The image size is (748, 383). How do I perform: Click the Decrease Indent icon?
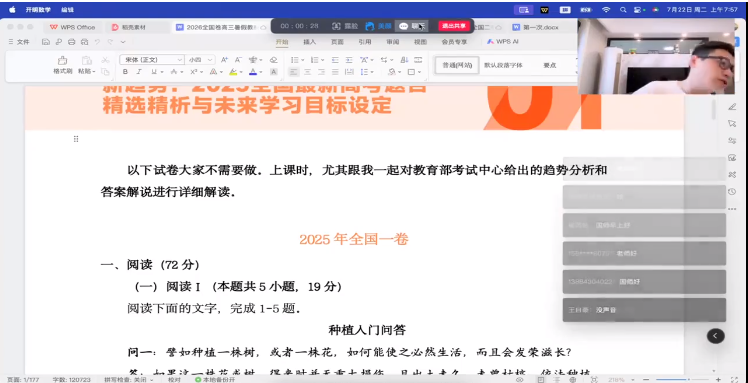[335, 60]
